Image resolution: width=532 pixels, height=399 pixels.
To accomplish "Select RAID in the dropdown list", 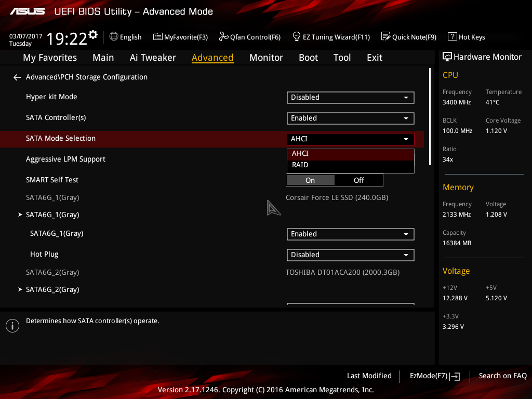I will 351,165.
